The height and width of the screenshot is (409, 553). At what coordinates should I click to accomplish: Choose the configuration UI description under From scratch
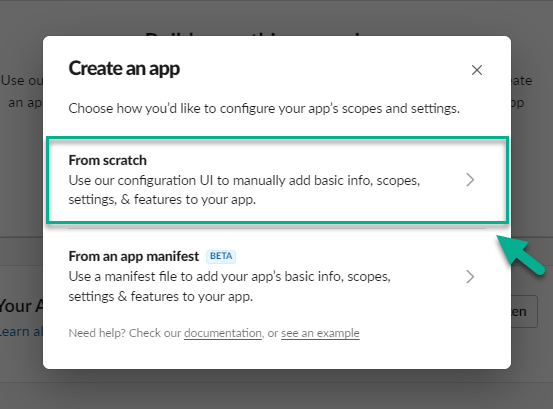pyautogui.click(x=244, y=190)
